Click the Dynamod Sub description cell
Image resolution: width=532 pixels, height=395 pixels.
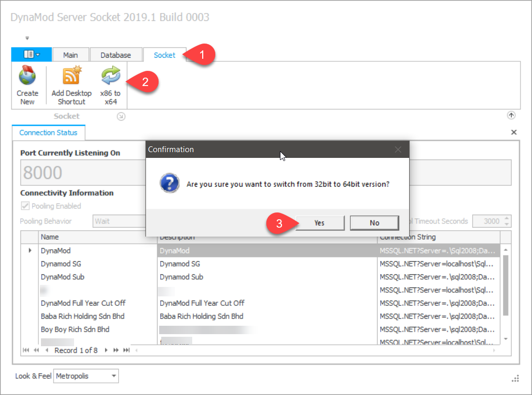(x=267, y=277)
